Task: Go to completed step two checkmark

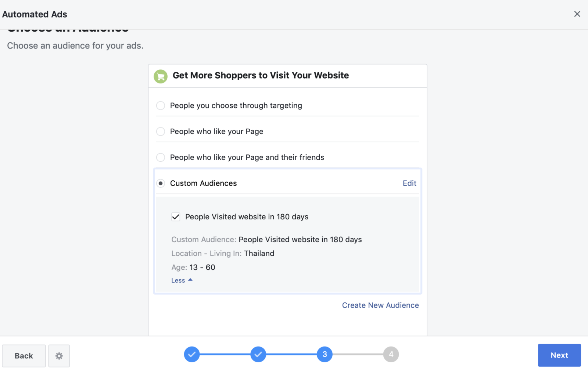Action: click(258, 354)
